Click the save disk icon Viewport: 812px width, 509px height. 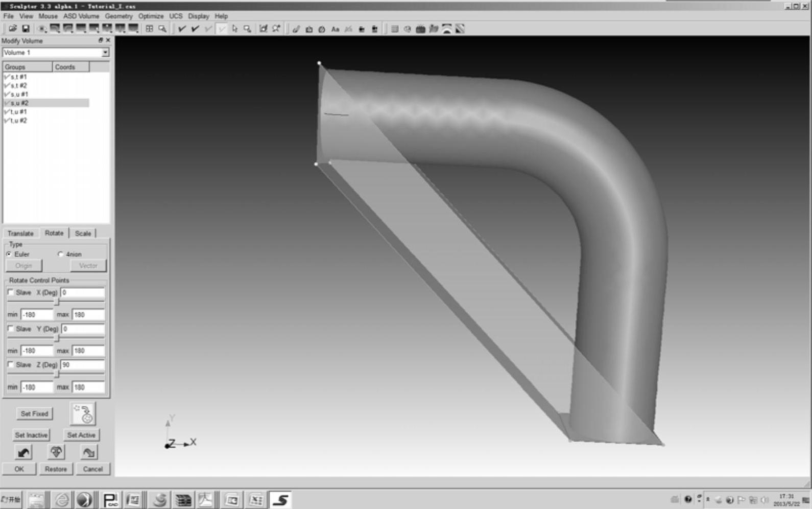click(26, 29)
